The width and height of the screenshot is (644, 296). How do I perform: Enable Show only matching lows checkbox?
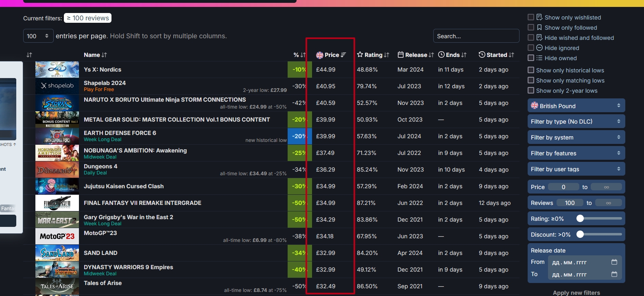[x=531, y=80]
